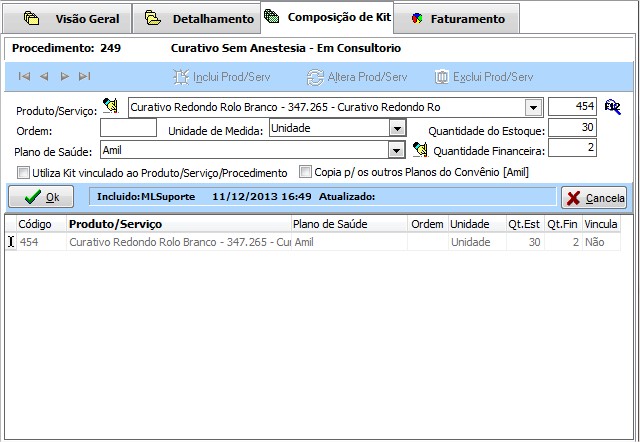
Task: Click the lookup icon next to code 454
Action: tap(613, 107)
